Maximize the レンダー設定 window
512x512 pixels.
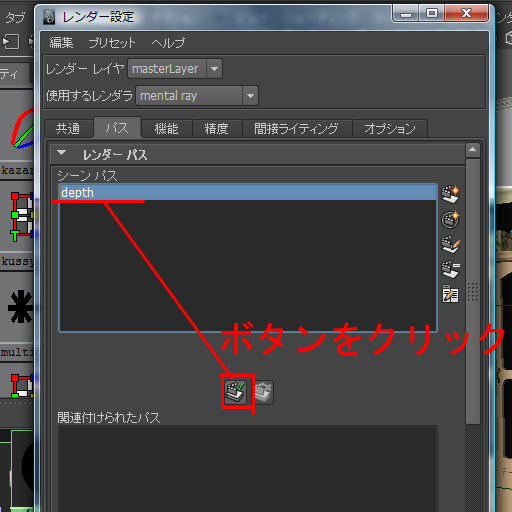[x=432, y=14]
